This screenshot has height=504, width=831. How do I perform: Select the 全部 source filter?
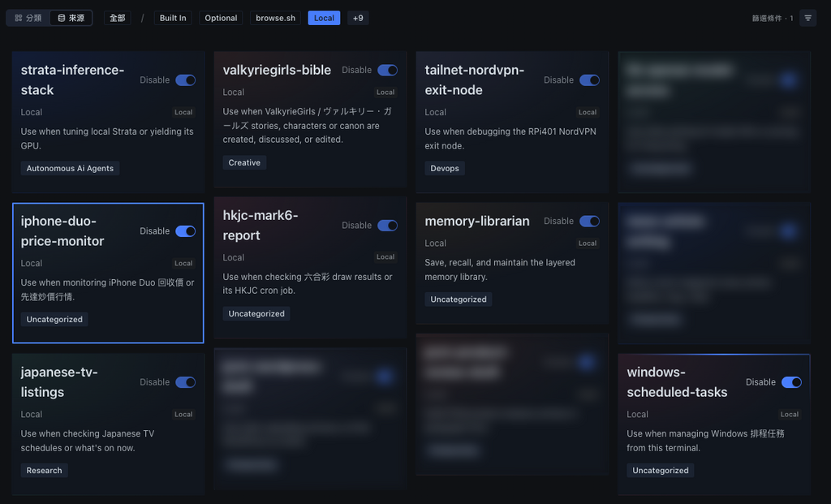tap(117, 18)
